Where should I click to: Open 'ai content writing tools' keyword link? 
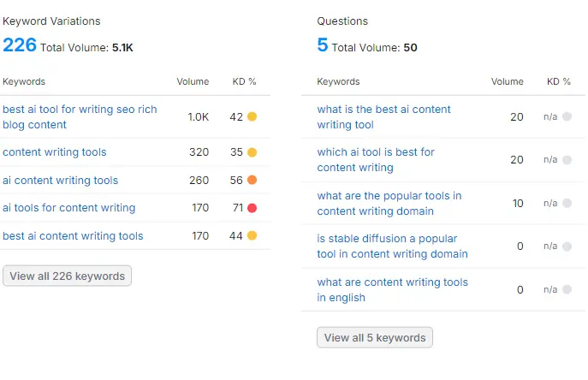click(61, 181)
